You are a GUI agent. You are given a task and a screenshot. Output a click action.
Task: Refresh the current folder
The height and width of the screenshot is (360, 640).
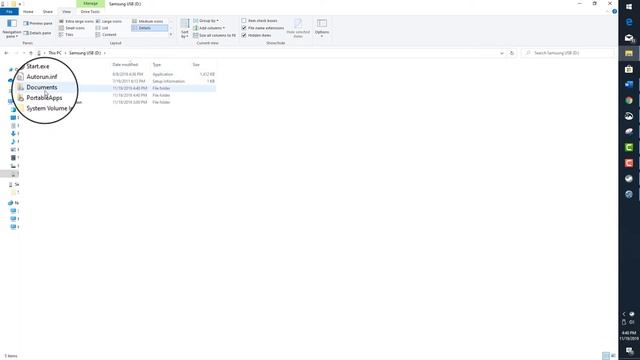[x=512, y=53]
